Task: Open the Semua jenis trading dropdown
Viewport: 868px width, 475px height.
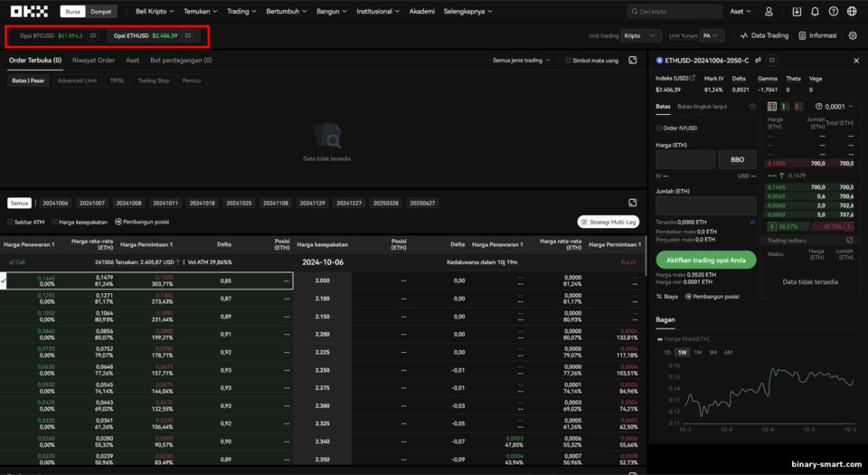Action: coord(521,61)
